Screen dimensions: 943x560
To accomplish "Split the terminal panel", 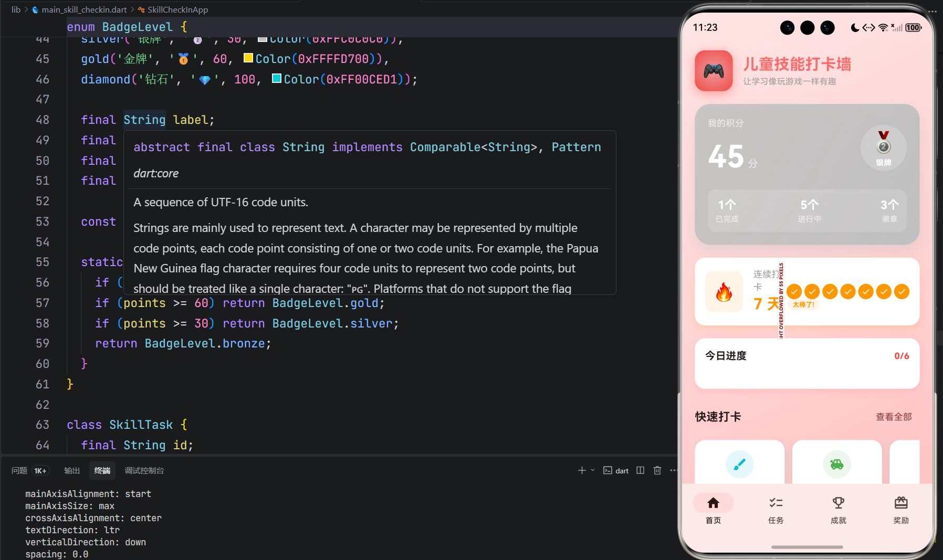I will click(640, 470).
